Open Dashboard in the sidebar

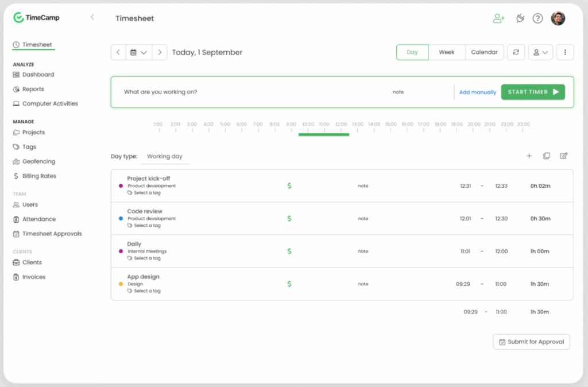[x=34, y=75]
